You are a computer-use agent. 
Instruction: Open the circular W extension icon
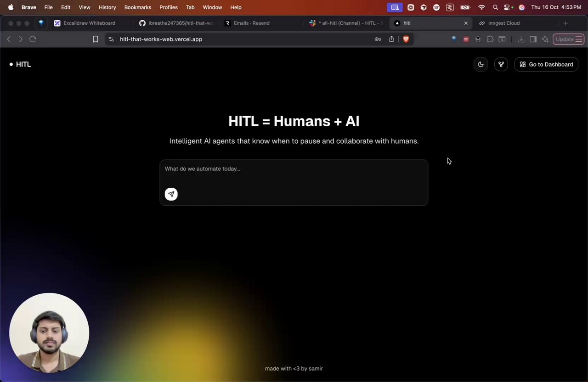478,39
